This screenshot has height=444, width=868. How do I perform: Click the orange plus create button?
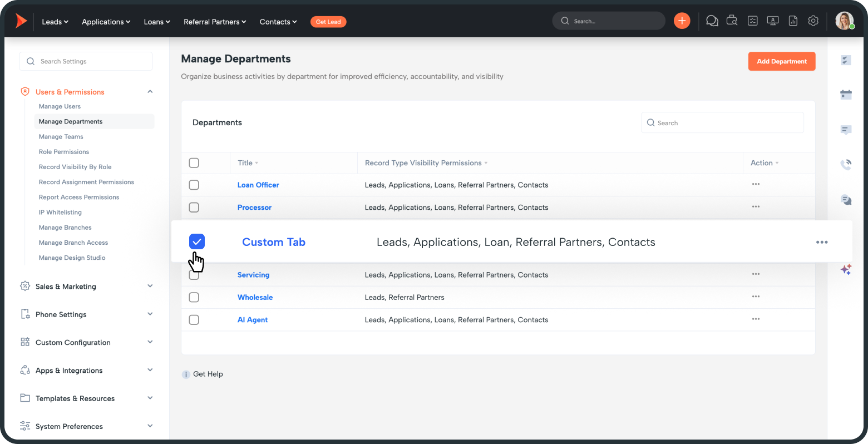click(x=682, y=21)
